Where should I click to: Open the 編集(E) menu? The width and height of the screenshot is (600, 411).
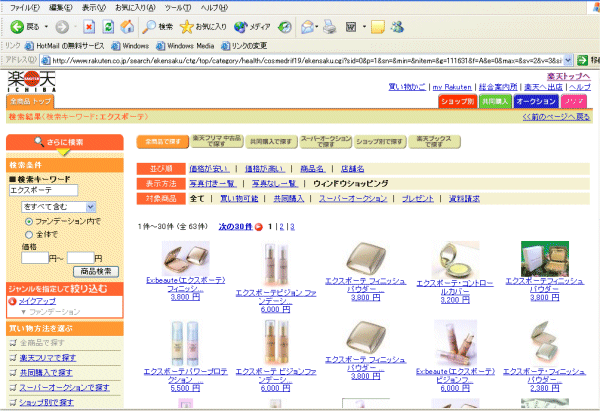point(61,8)
